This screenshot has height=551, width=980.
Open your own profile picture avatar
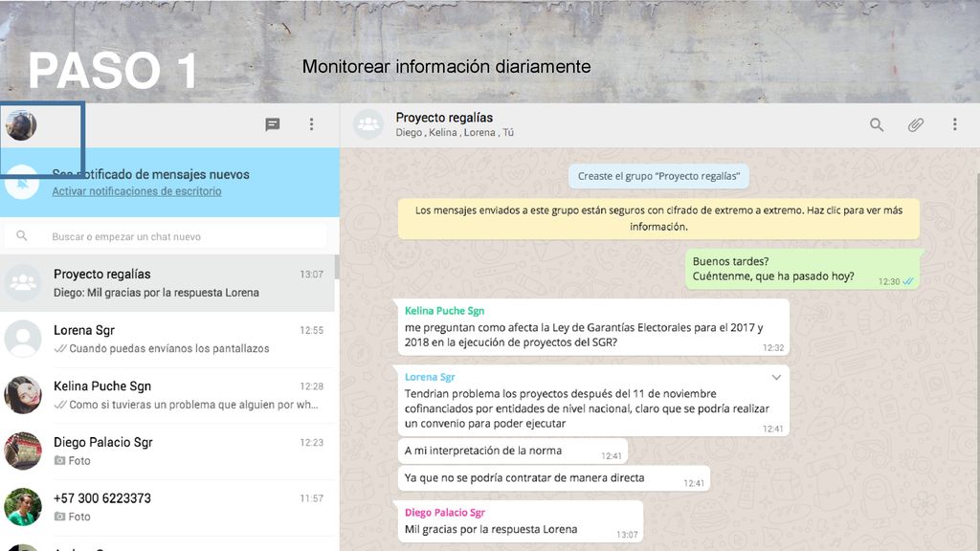21,125
